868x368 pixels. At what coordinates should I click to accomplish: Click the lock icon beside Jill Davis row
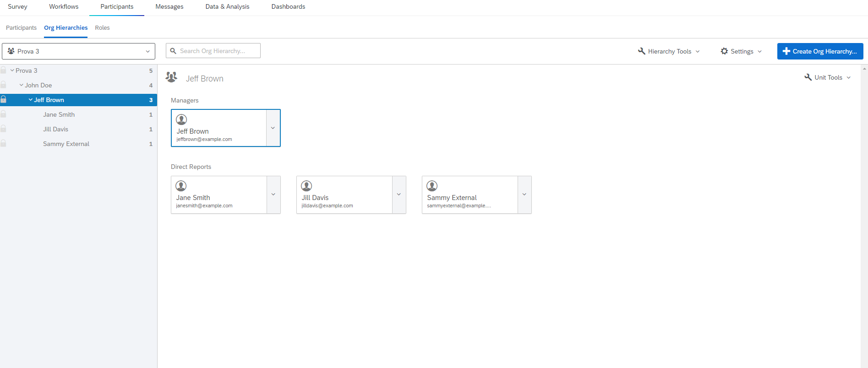[x=3, y=129]
